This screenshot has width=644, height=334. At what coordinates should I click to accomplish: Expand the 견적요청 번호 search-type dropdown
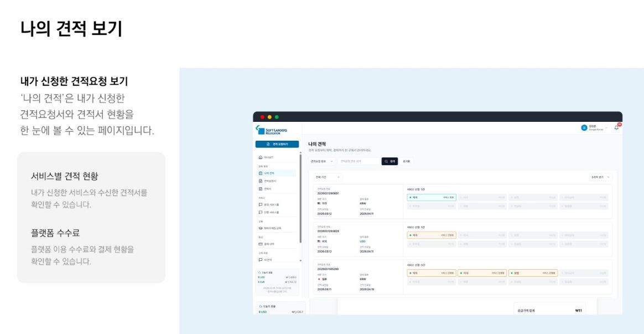[322, 161]
